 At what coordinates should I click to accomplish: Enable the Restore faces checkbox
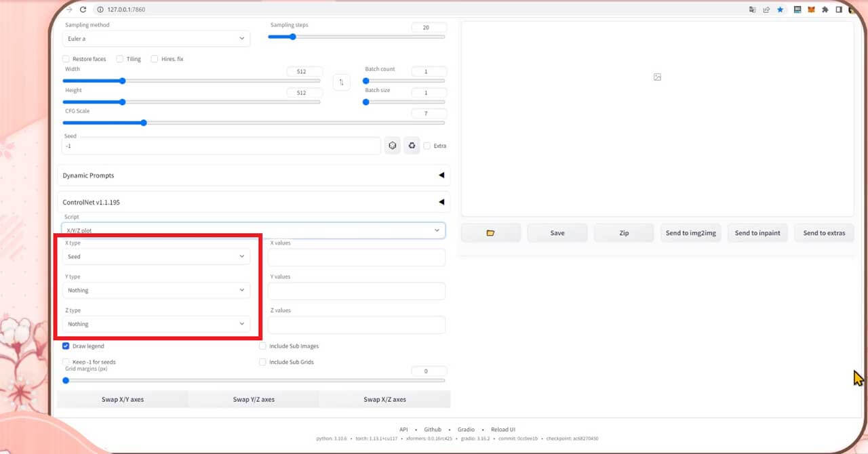tap(66, 59)
